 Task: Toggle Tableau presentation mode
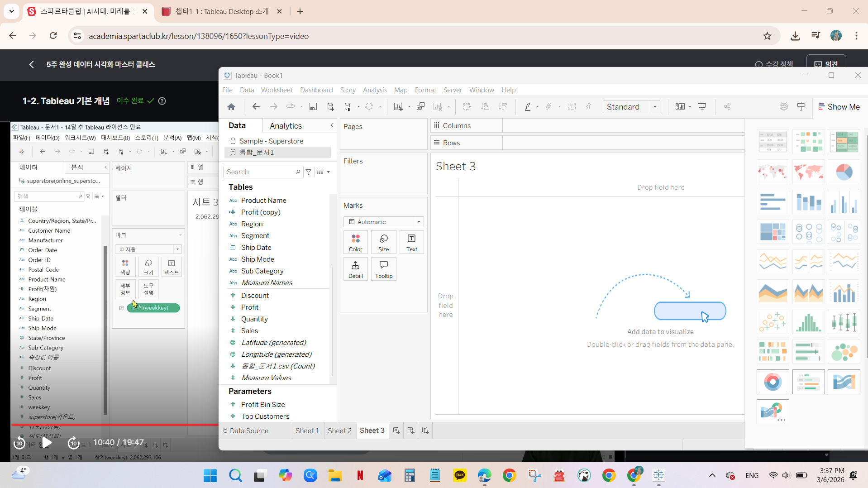(702, 107)
